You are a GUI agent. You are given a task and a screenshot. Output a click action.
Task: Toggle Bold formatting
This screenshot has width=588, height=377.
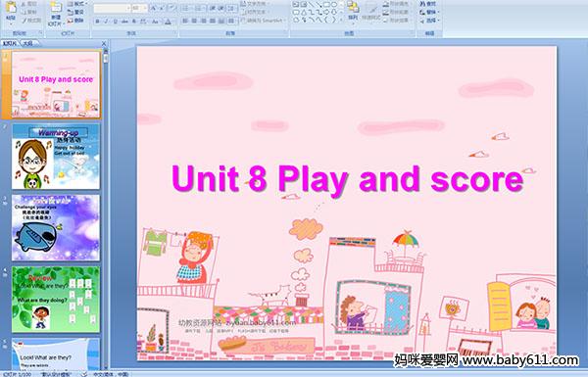point(97,22)
